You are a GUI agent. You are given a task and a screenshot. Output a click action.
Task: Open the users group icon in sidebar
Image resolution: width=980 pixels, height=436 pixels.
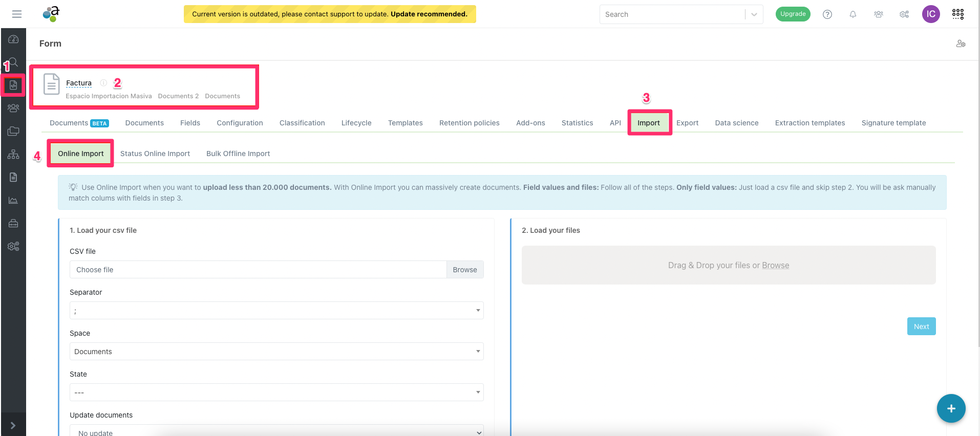(13, 108)
